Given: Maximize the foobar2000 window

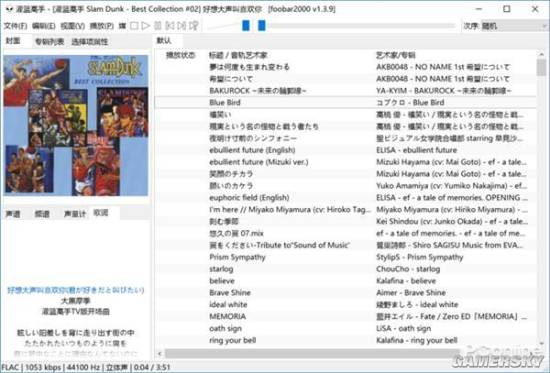Looking at the screenshot, I should pos(507,9).
